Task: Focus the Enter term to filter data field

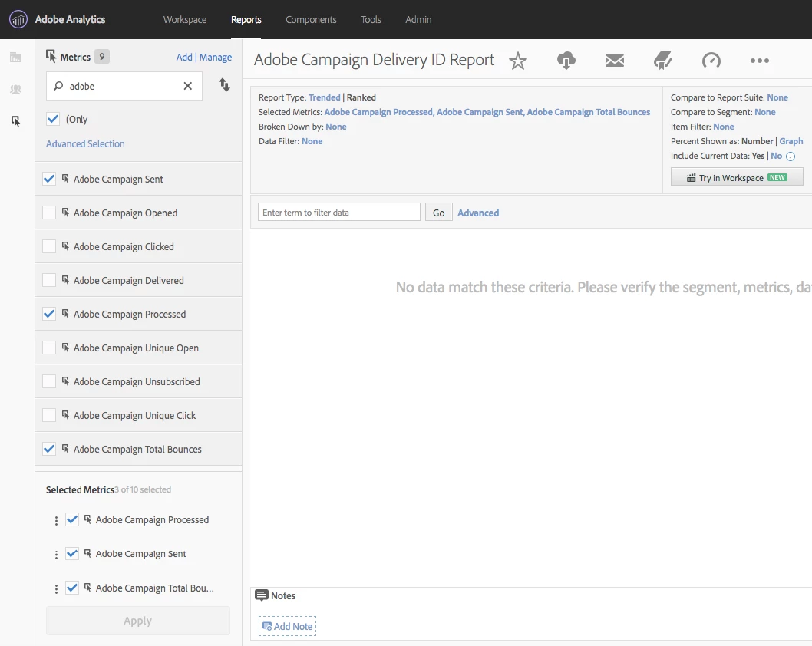Action: (338, 213)
